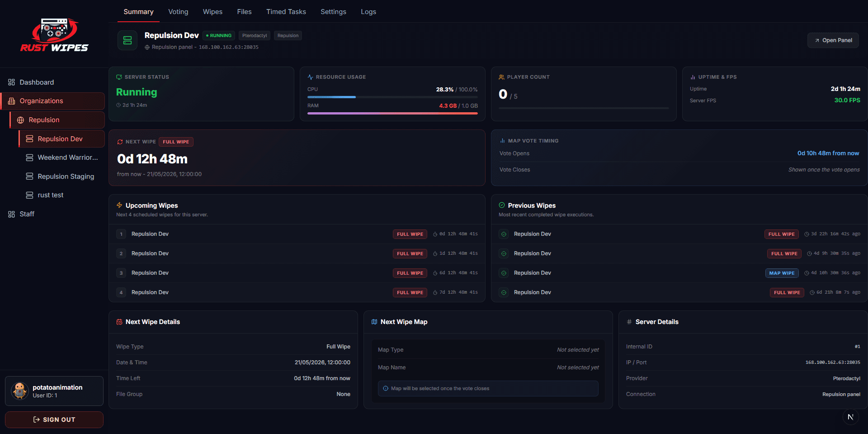
Task: Click the Dashboard grid icon in sidebar
Action: click(x=11, y=82)
